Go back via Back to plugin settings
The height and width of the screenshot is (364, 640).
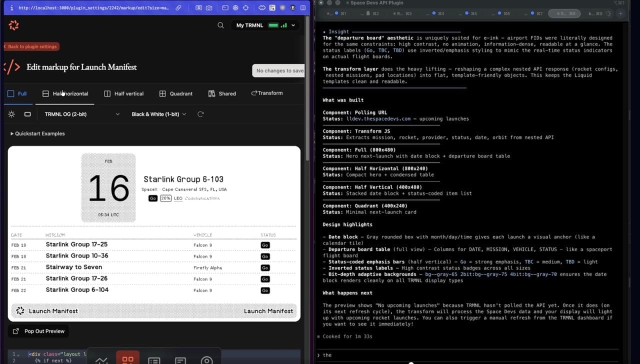tap(31, 46)
